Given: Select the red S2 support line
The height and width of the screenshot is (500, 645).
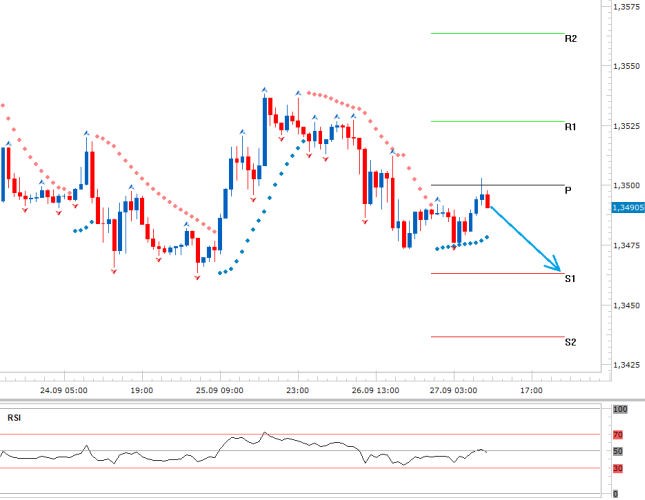Looking at the screenshot, I should coord(497,337).
